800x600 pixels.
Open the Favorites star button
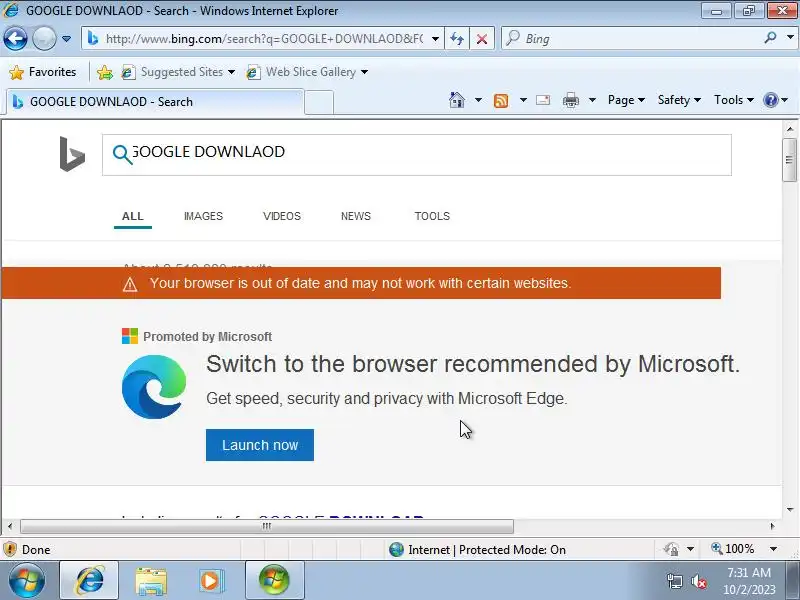[x=43, y=72]
